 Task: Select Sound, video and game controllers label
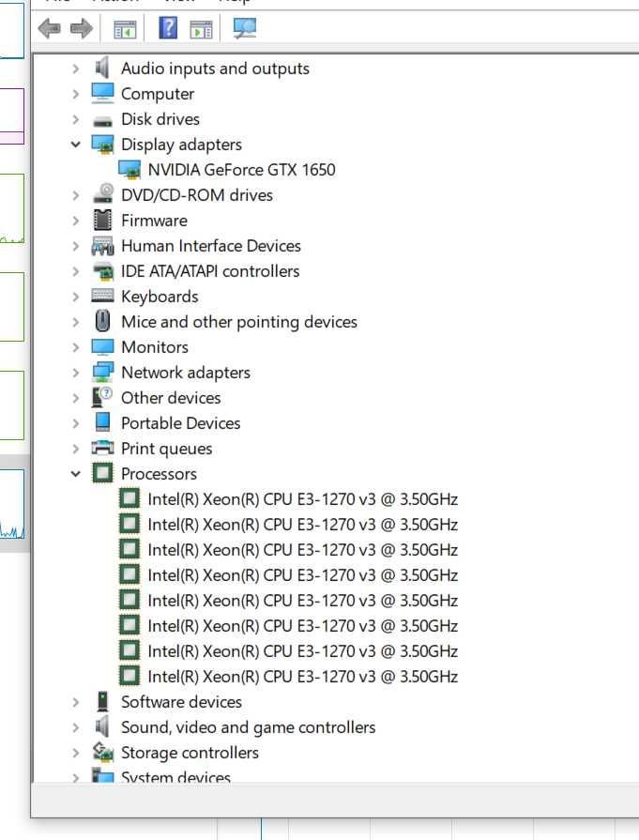(x=248, y=727)
